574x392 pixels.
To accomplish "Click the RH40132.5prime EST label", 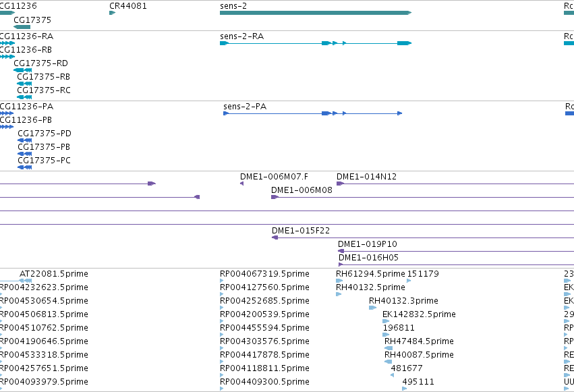I will [x=370, y=287].
